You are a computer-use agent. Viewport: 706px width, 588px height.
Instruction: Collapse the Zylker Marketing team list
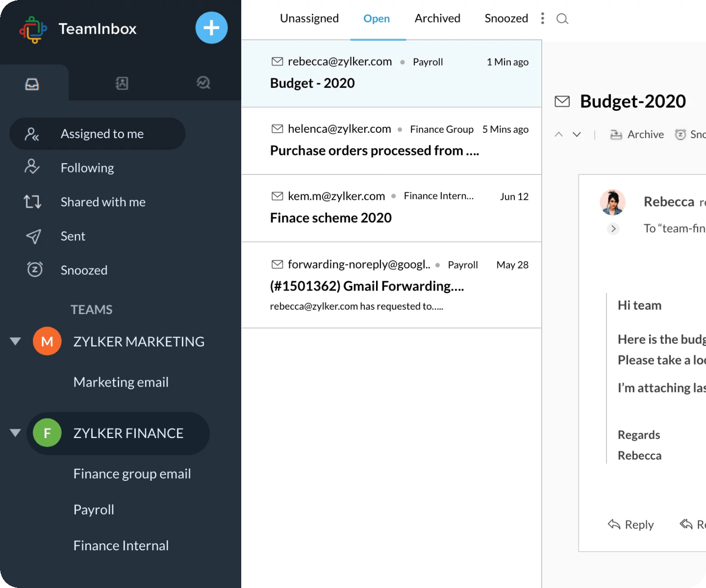[16, 341]
